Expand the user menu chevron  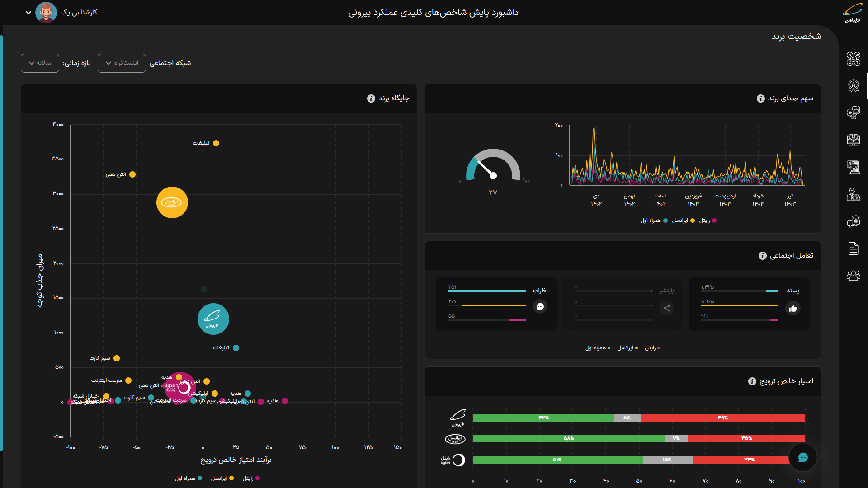coord(28,13)
